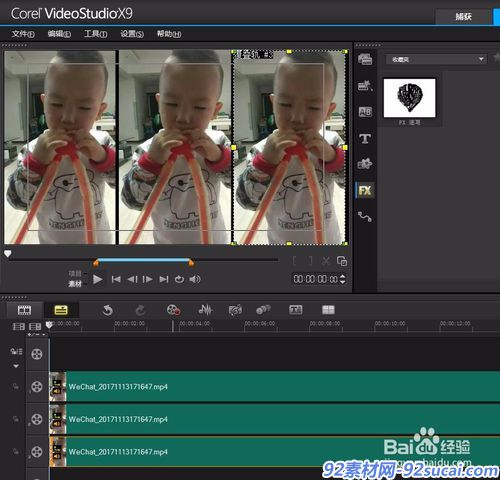The width and height of the screenshot is (500, 480).
Task: Open the add/remove tracks dropdown
Action: 37,334
